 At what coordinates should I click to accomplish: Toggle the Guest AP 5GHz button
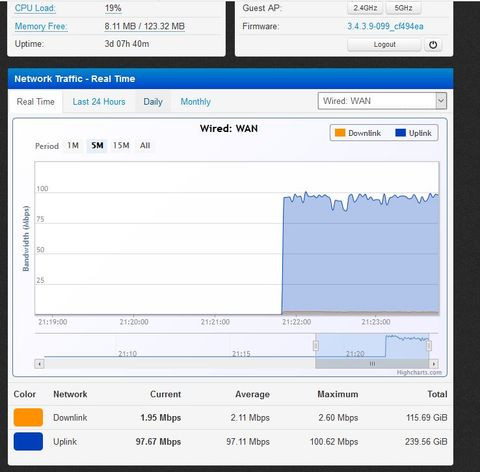coord(403,8)
